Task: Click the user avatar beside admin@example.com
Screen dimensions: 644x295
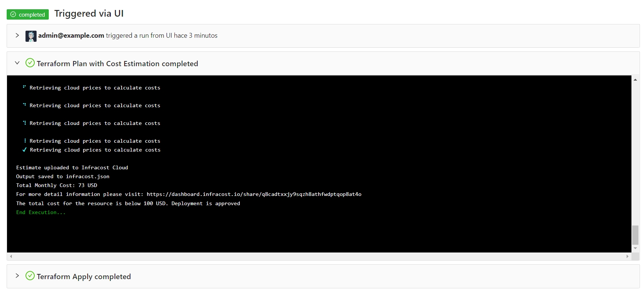Action: 31,36
